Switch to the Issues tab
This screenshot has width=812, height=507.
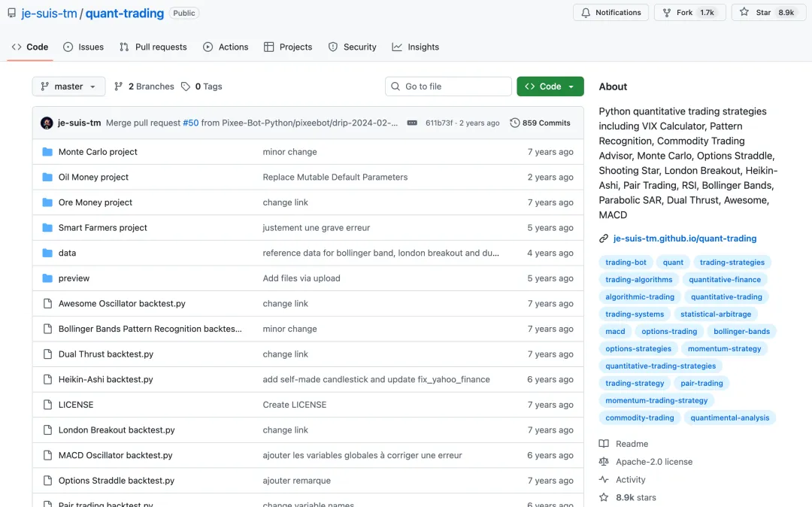point(83,47)
